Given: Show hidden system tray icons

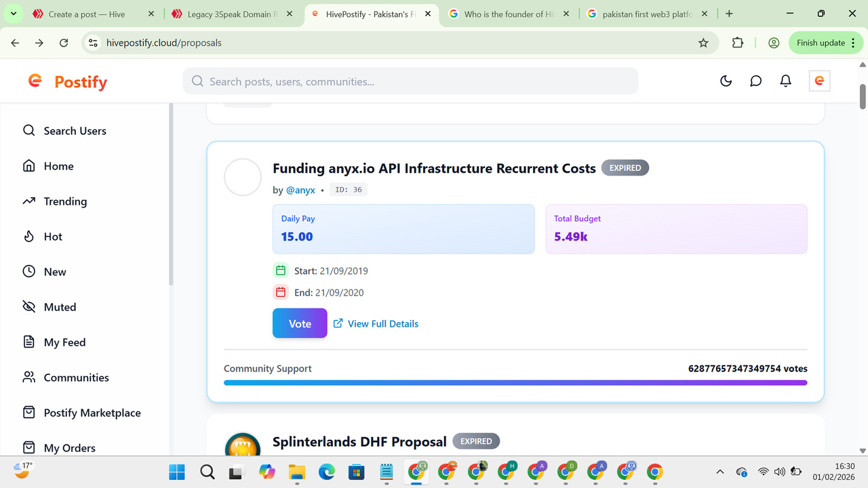Looking at the screenshot, I should click(720, 472).
